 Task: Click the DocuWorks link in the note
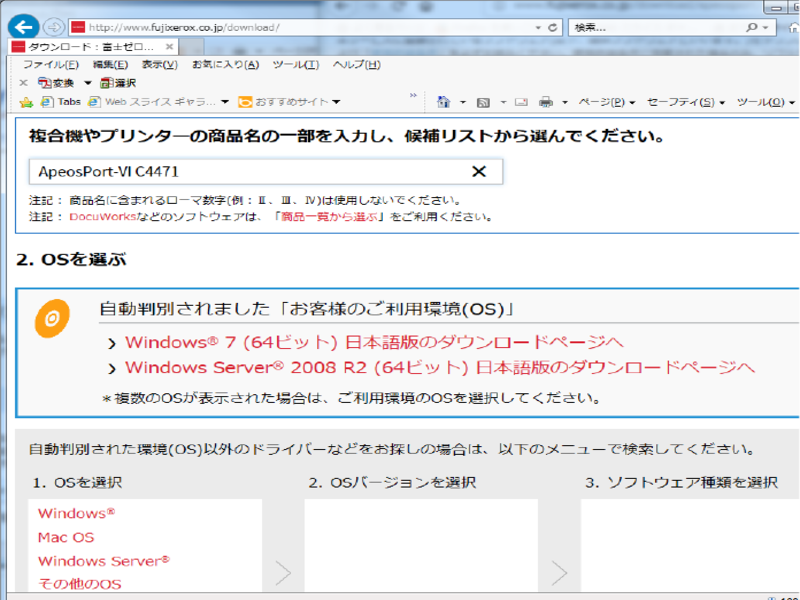[103, 217]
